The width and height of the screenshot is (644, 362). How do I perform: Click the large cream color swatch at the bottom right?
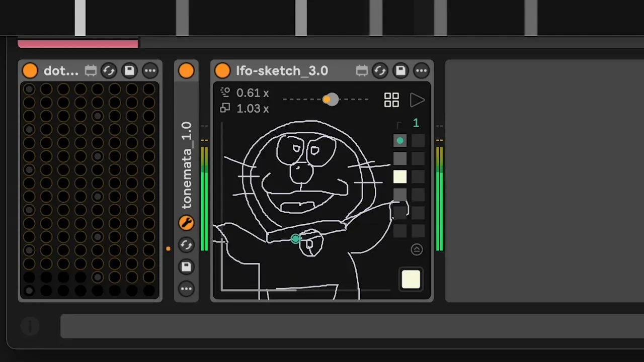[411, 280]
